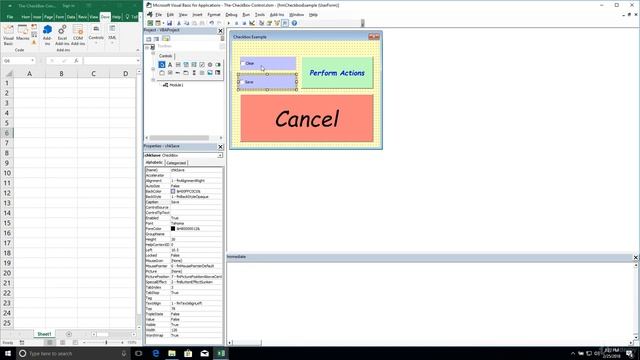Open the VBA Tools menu
Viewport: 640px width, 360px height.
[x=260, y=15]
